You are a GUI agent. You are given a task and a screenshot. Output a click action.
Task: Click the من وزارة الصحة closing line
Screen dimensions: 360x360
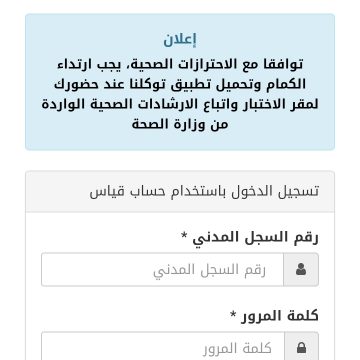(x=180, y=124)
